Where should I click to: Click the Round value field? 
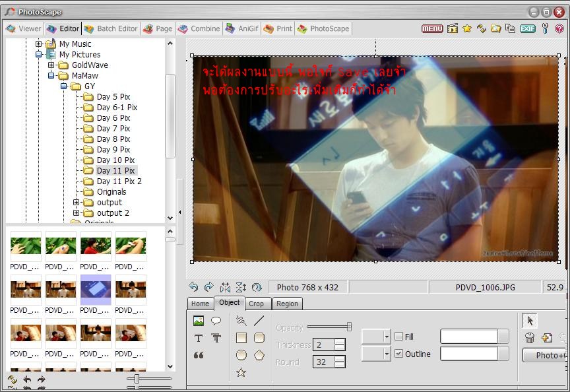coord(325,362)
